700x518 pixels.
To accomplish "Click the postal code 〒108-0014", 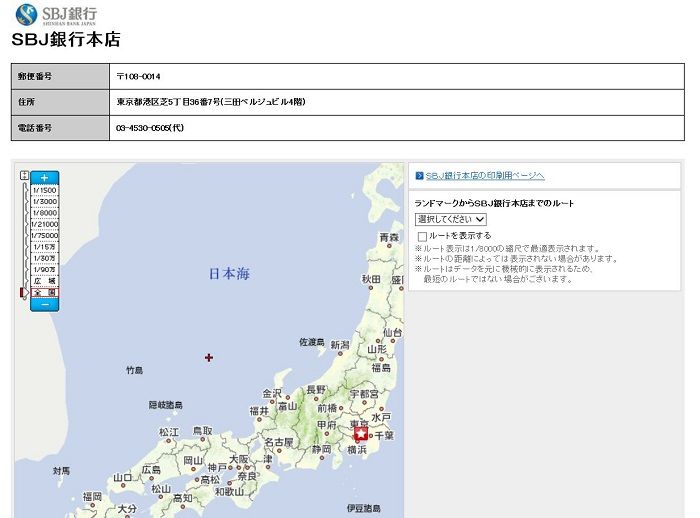I will [x=138, y=76].
